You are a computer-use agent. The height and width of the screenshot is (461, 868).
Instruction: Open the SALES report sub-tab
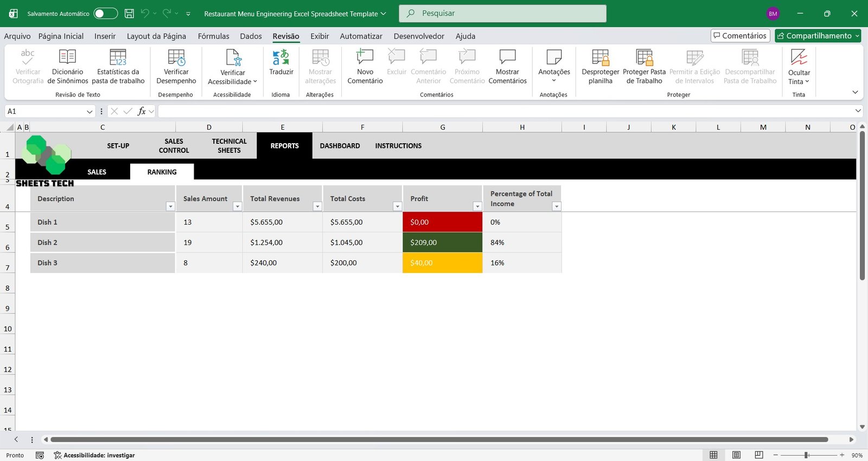(x=97, y=172)
